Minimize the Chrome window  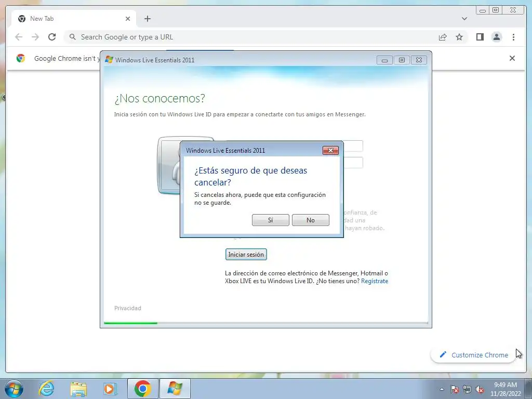[x=483, y=10]
